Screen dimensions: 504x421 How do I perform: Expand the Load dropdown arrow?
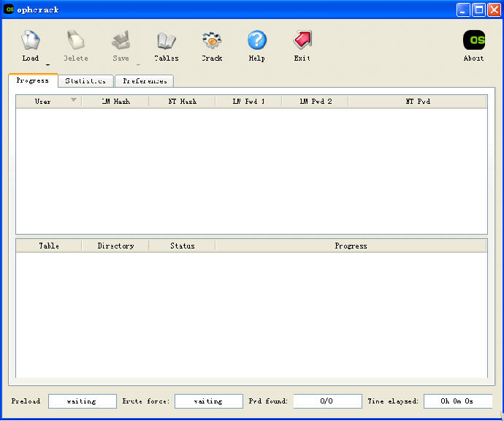pos(48,65)
